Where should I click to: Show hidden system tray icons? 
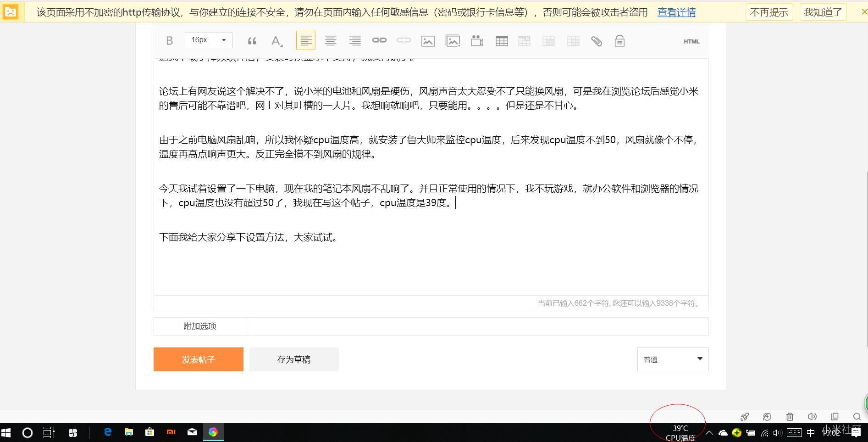[x=709, y=432]
